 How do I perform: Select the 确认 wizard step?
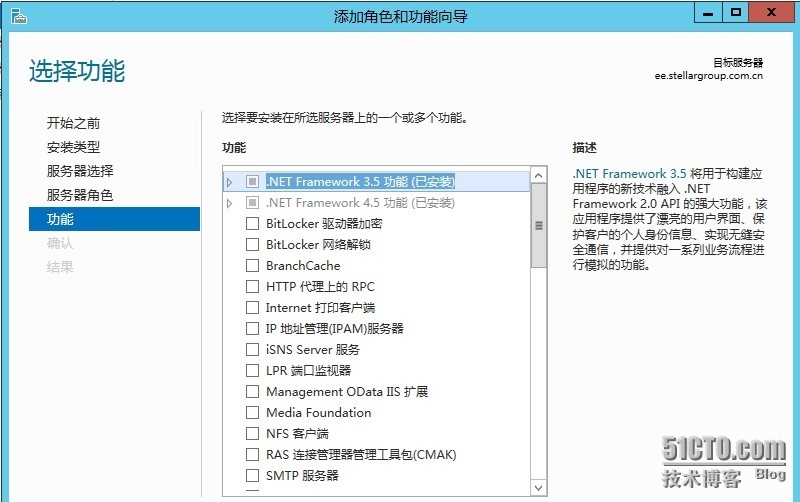click(x=60, y=243)
